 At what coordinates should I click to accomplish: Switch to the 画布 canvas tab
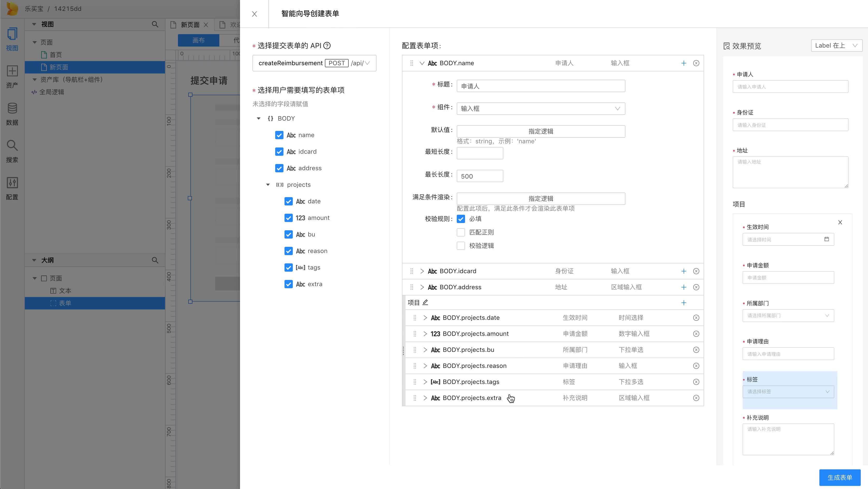(x=198, y=40)
